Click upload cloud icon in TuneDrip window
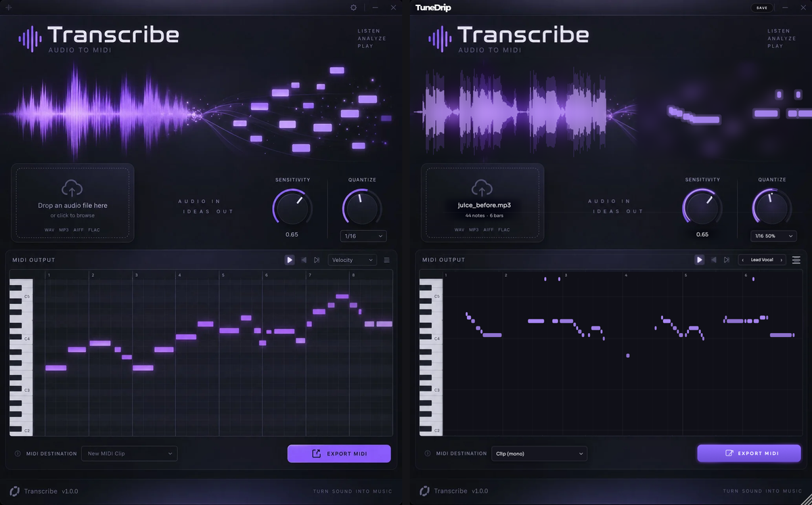Image resolution: width=812 pixels, height=505 pixels. click(x=482, y=188)
